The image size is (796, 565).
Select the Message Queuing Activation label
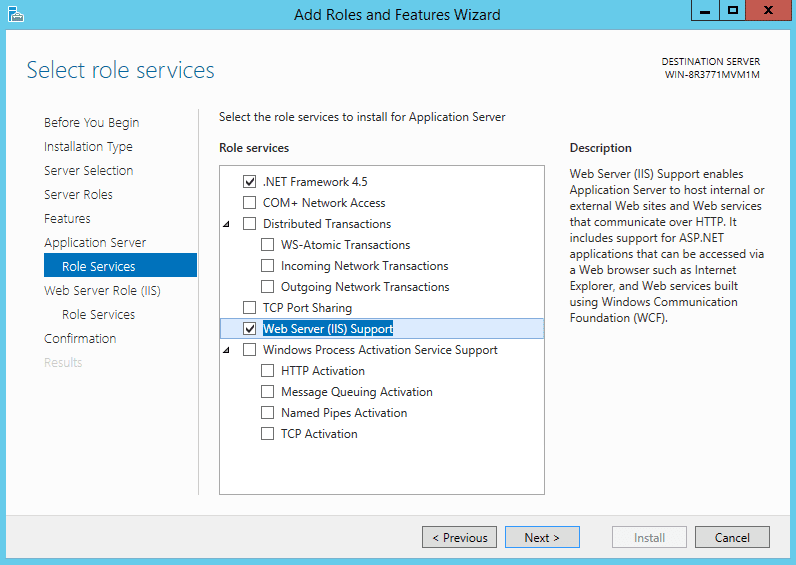pyautogui.click(x=357, y=392)
